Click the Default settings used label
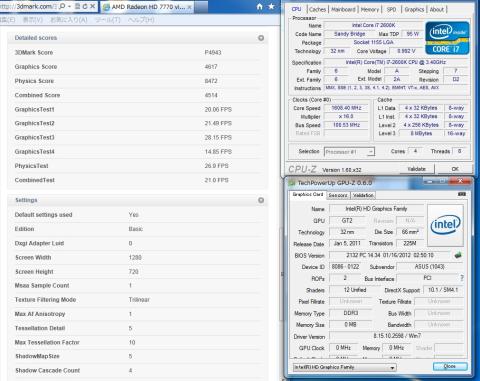The height and width of the screenshot is (381, 480). coord(43,215)
